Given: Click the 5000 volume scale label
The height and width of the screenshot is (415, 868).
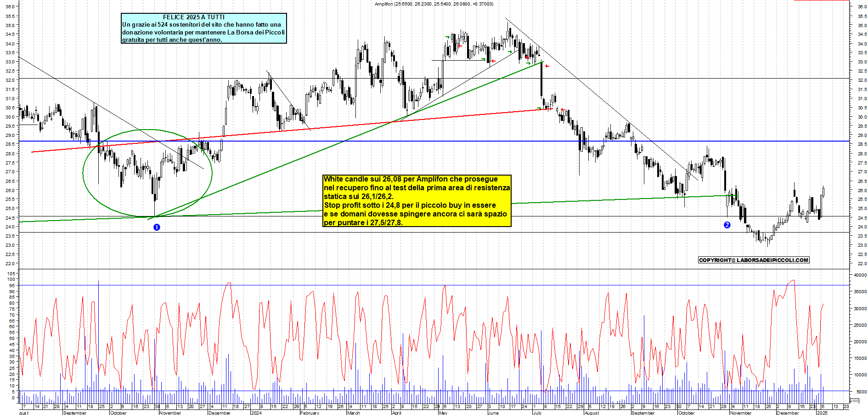Looking at the screenshot, I should tap(861, 392).
